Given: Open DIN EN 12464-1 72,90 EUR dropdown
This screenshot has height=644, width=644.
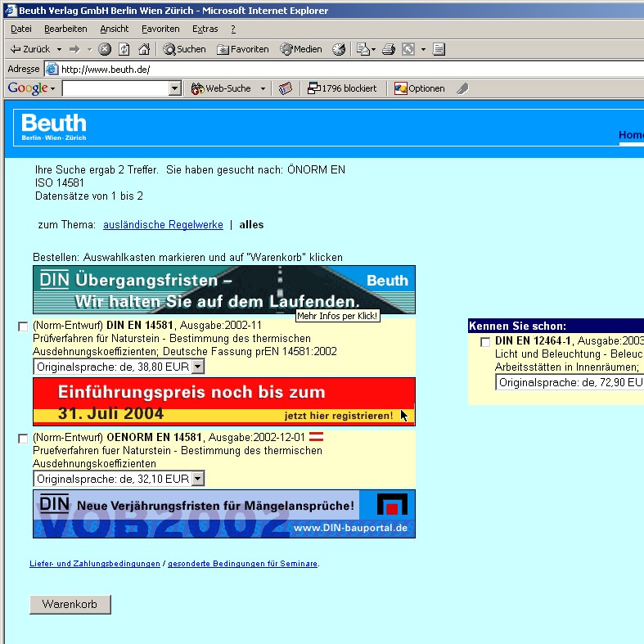Looking at the screenshot, I should (570, 382).
